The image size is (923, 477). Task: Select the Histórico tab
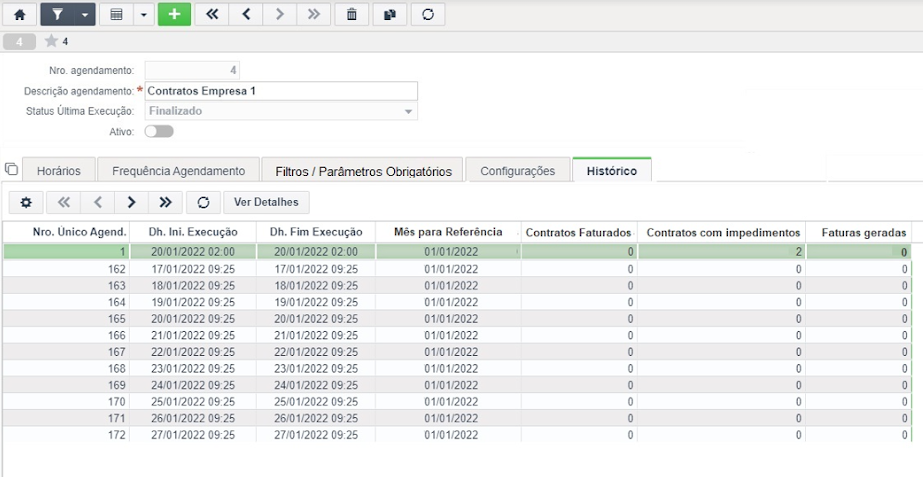(x=612, y=171)
